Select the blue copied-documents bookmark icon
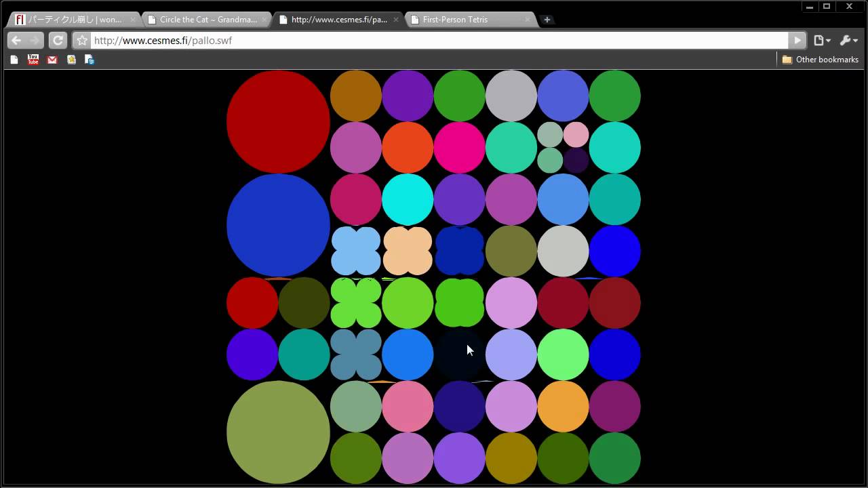 90,60
